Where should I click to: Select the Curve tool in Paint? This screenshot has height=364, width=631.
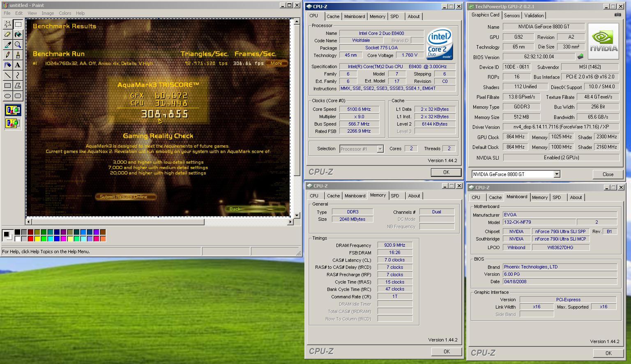pyautogui.click(x=18, y=76)
